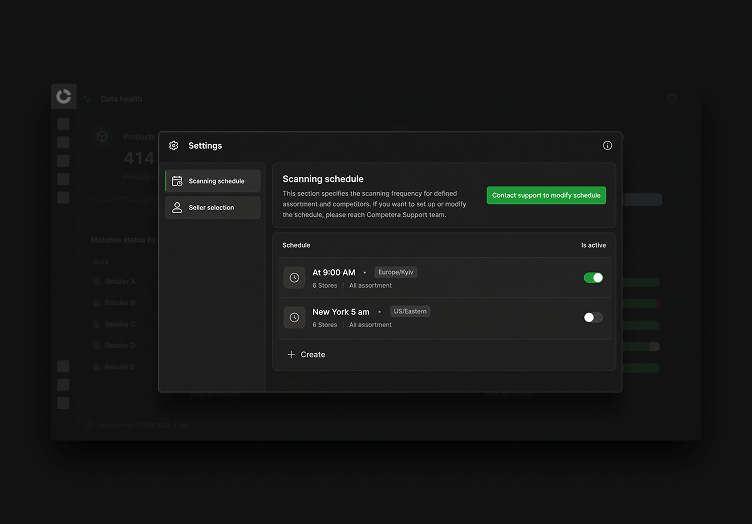Click the Competera logo in background window
This screenshot has height=524, width=752.
(x=64, y=96)
